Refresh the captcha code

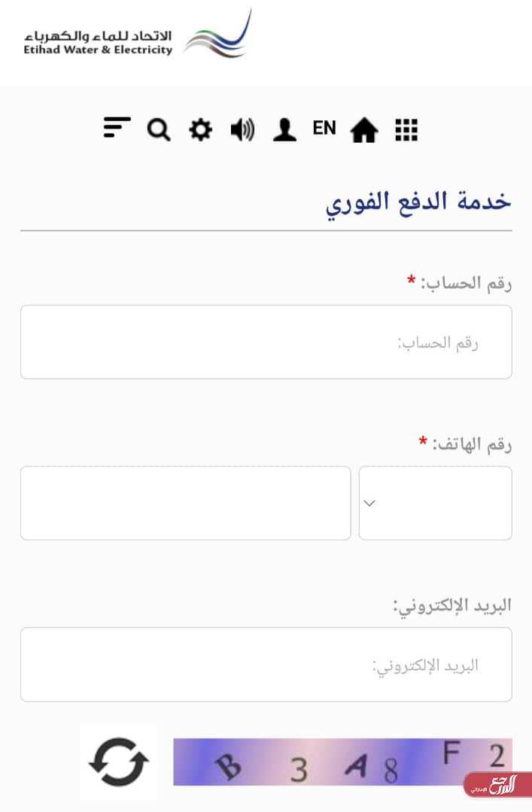coord(119,762)
